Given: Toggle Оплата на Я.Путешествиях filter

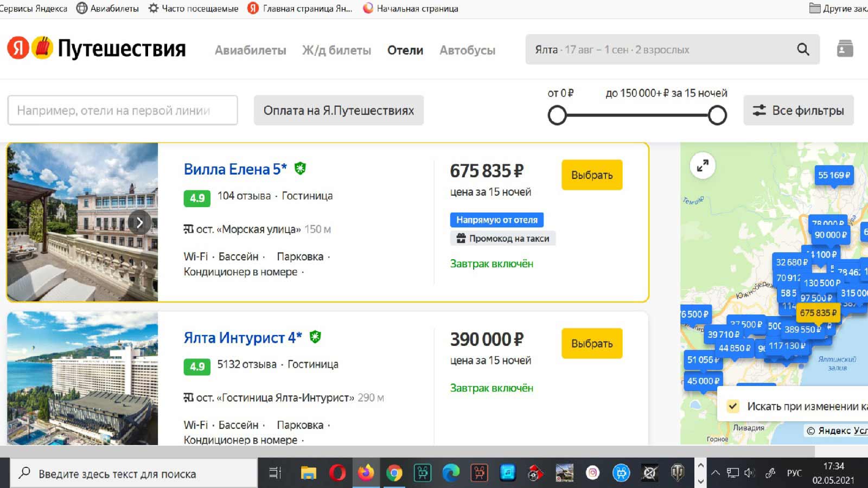Looking at the screenshot, I should [339, 111].
